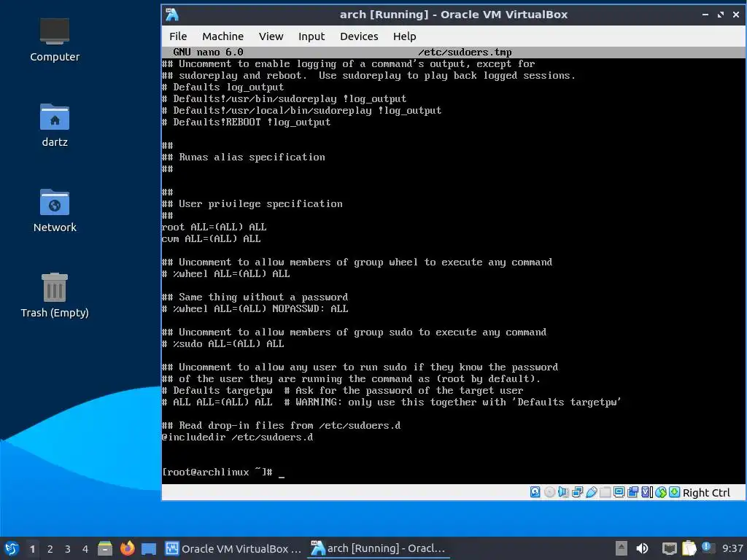This screenshot has height=560, width=747.
Task: Click the VirtualBox window title icon
Action: 172,15
